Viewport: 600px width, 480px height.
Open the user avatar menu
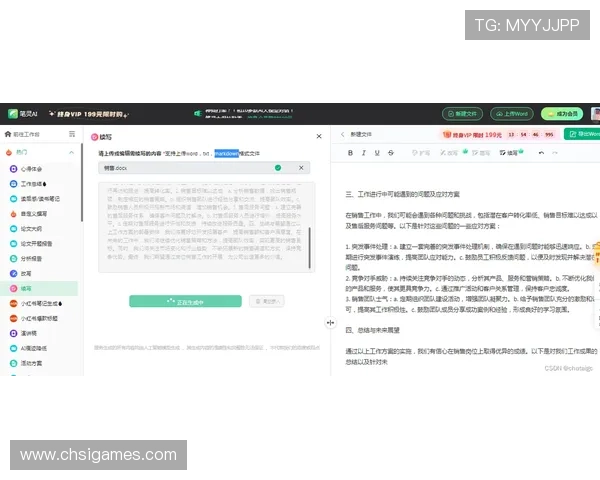tap(595, 114)
